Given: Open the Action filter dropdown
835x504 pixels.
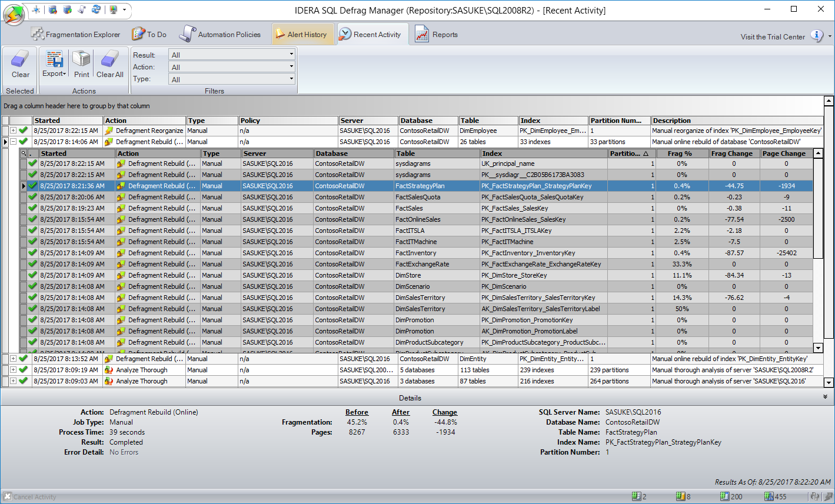Looking at the screenshot, I should [232, 67].
